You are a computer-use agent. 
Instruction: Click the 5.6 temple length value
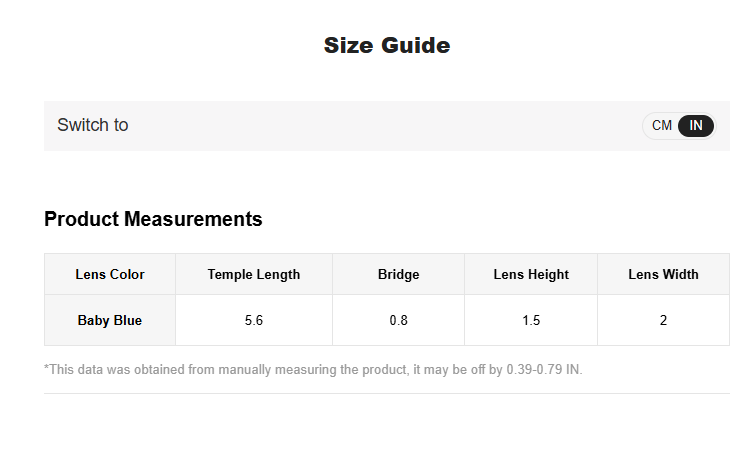tap(254, 320)
